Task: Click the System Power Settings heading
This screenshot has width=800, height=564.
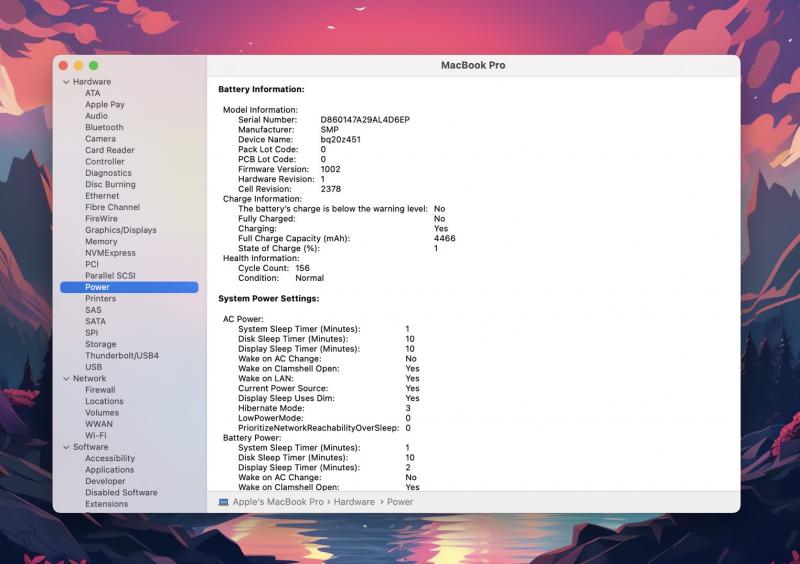Action: (x=268, y=299)
